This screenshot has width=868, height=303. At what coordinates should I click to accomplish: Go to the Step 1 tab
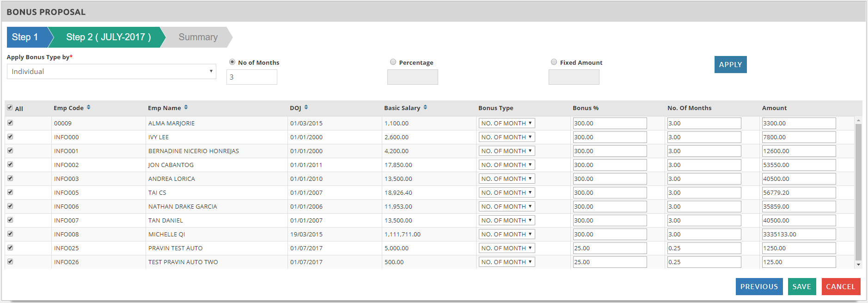click(25, 37)
